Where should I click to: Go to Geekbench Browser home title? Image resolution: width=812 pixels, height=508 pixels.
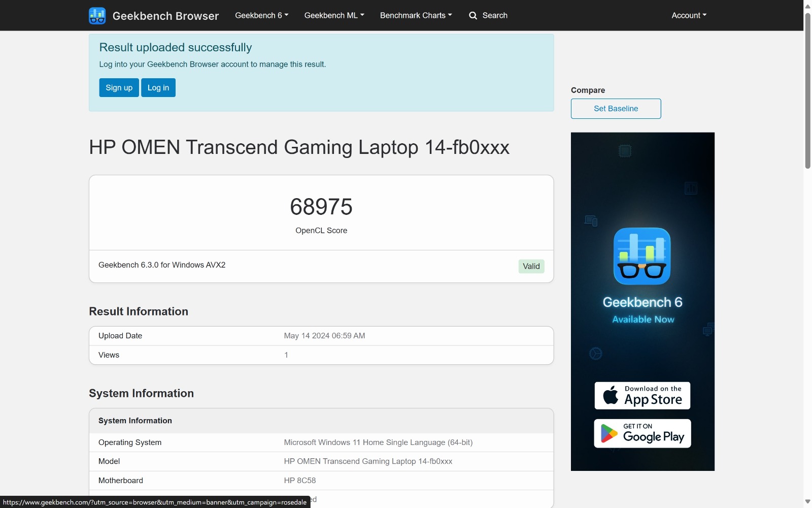click(165, 16)
